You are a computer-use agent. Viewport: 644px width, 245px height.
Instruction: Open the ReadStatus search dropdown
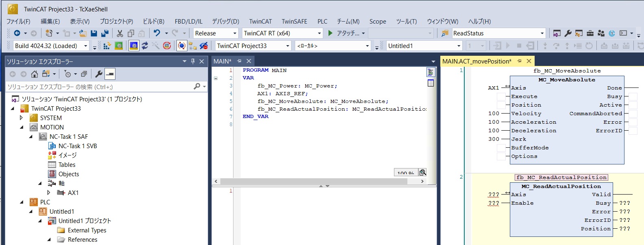click(542, 33)
